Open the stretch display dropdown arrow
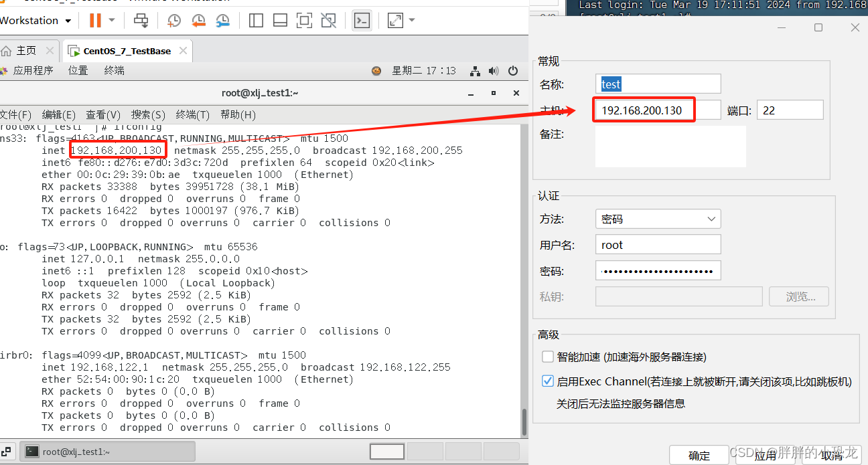Screen dimensions: 868x465 point(412,20)
